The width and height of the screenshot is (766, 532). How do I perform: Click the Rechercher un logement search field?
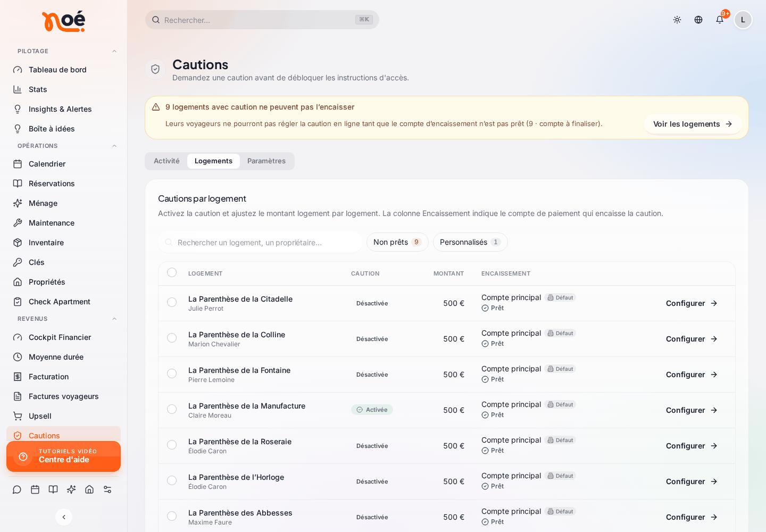[x=260, y=242]
